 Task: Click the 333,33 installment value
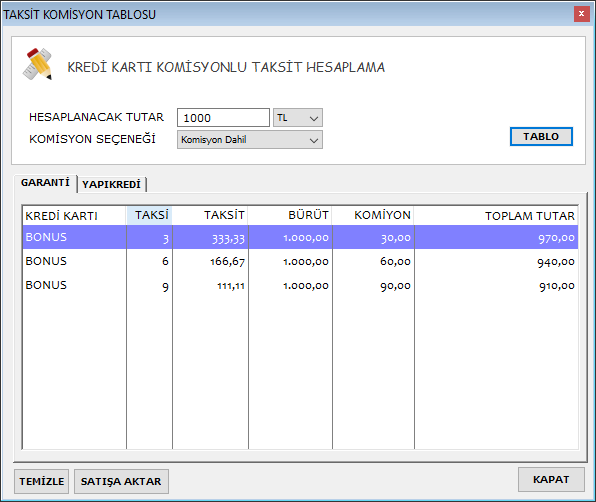(228, 238)
